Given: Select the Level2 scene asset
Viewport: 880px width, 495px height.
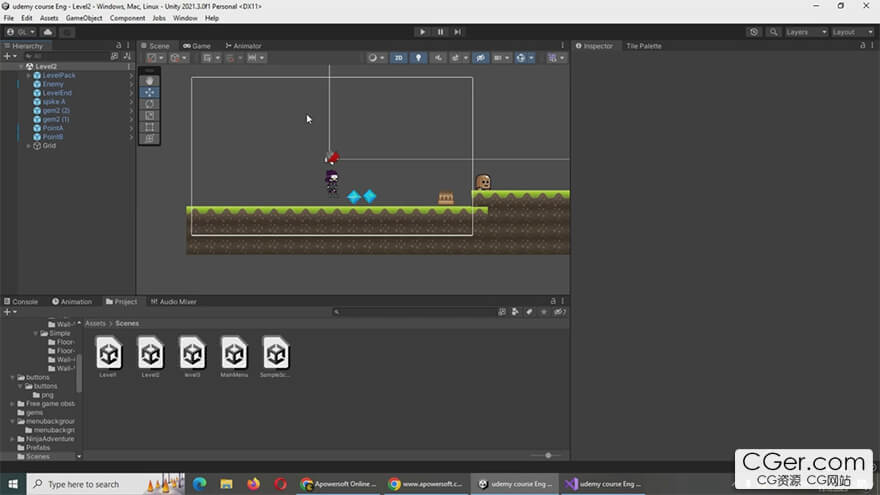Looking at the screenshot, I should (150, 356).
